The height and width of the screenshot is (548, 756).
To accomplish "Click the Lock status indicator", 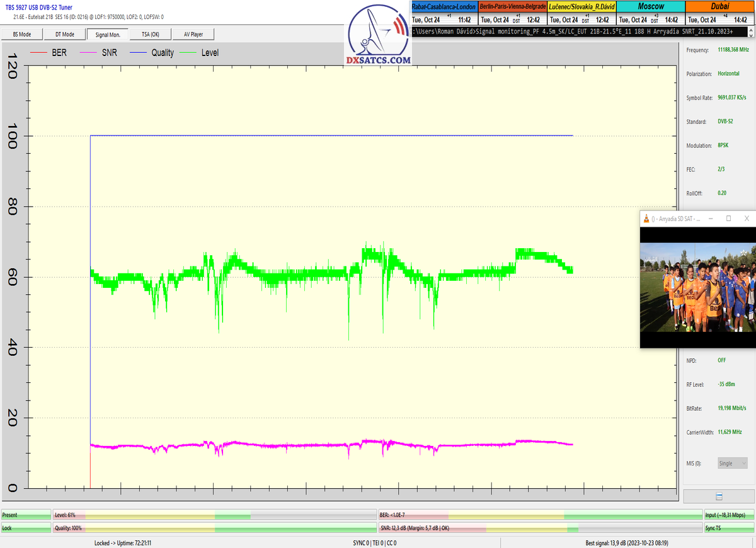I will 25,528.
